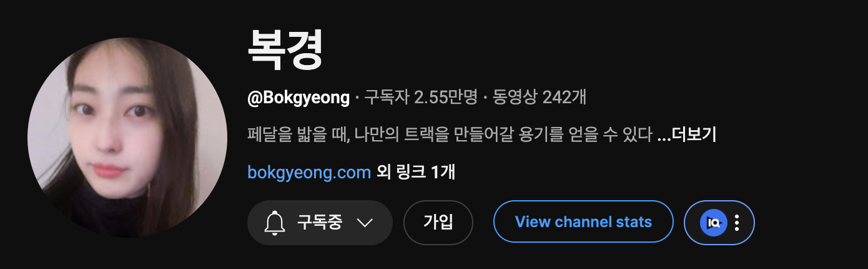The image size is (868, 269).
Task: Expand the chevron beside 구독중
Action: coord(364,223)
